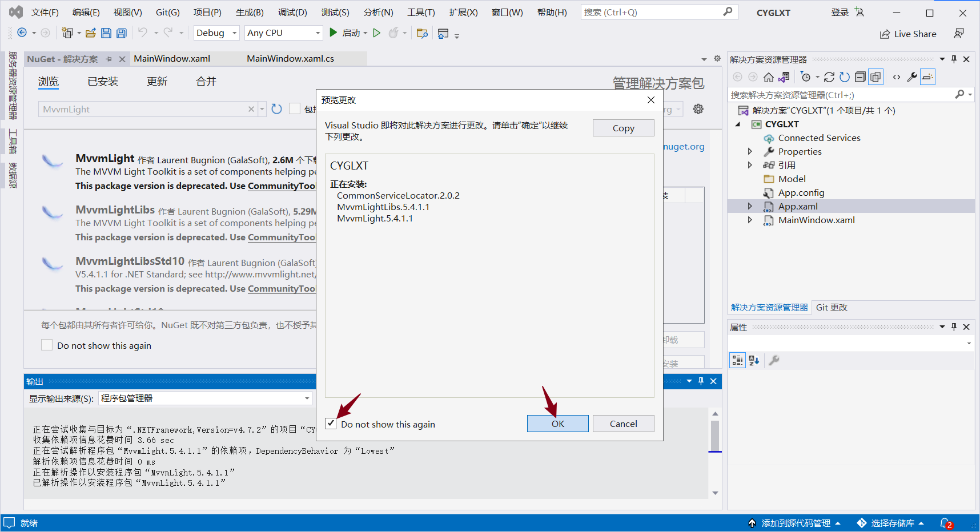This screenshot has height=532, width=980.
Task: Click the Find in Files folder-search icon
Action: (x=423, y=33)
